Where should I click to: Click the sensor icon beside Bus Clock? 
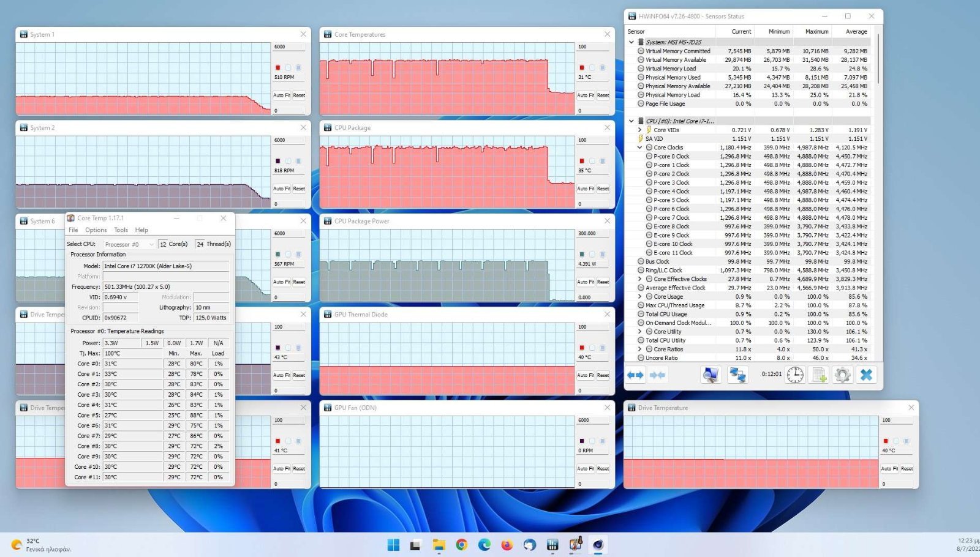[x=641, y=261]
